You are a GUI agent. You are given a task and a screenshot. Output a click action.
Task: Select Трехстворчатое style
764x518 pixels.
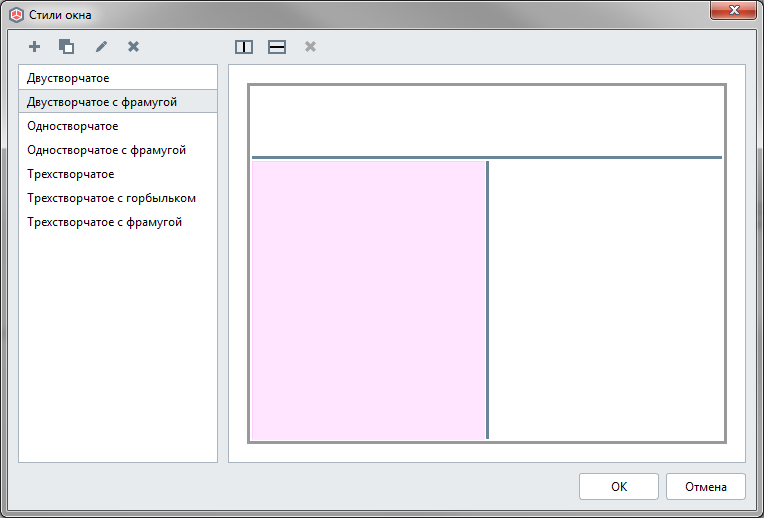[118, 174]
